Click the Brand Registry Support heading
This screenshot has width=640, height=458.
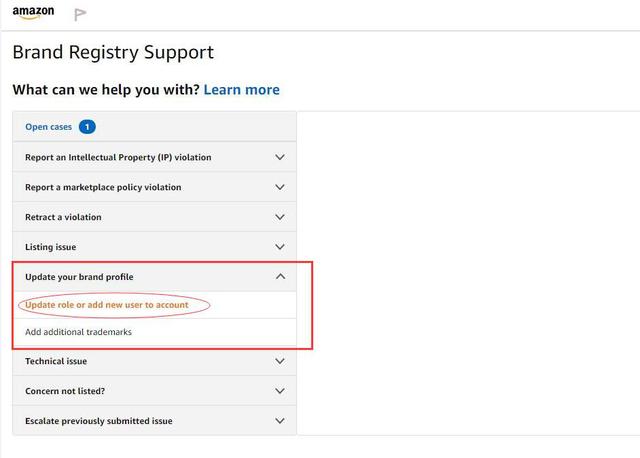point(113,53)
